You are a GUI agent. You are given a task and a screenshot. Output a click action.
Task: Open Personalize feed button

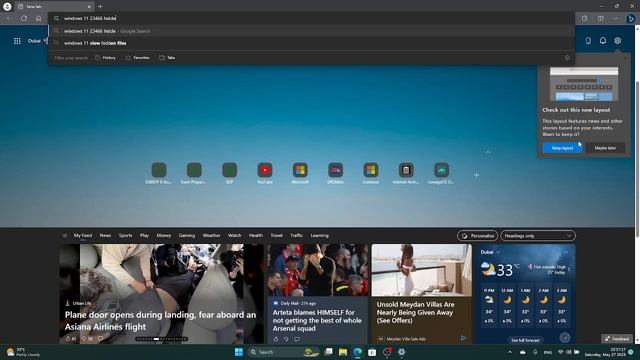pos(477,236)
